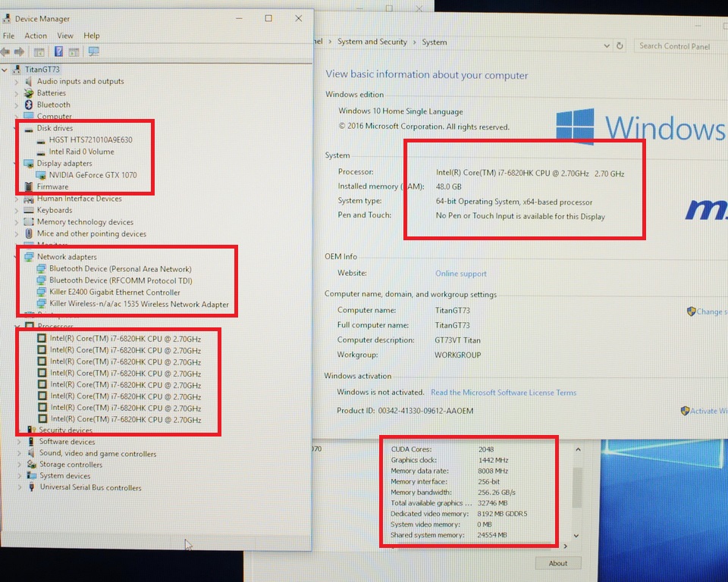This screenshot has height=582, width=728.
Task: Select Intel Raid 0 Volume drive
Action: [81, 152]
